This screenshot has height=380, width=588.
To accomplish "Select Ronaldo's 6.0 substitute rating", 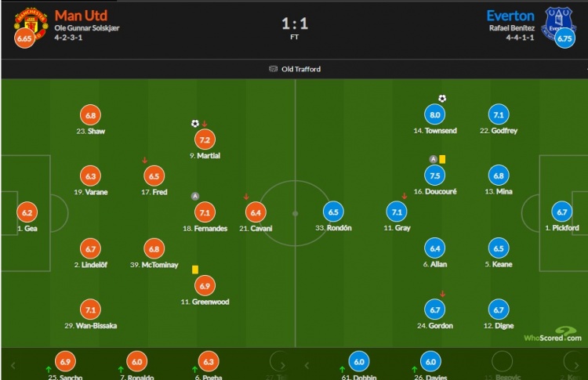I will 137,362.
